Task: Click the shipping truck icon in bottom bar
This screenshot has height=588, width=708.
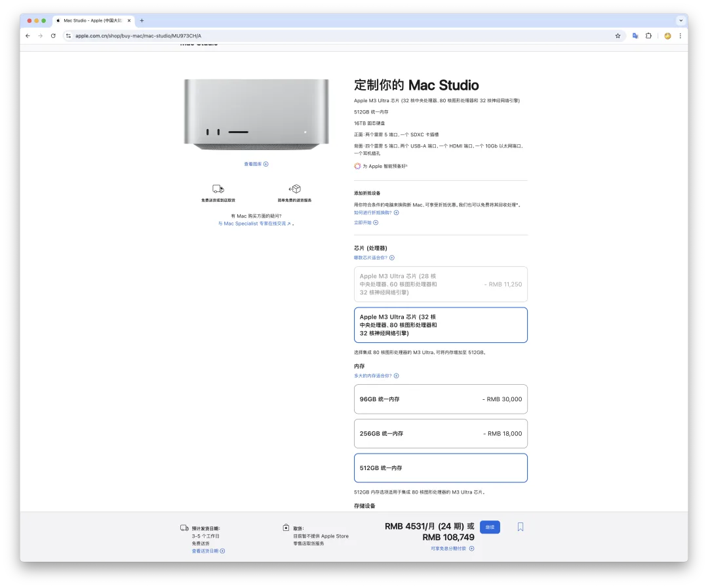Action: pyautogui.click(x=184, y=528)
